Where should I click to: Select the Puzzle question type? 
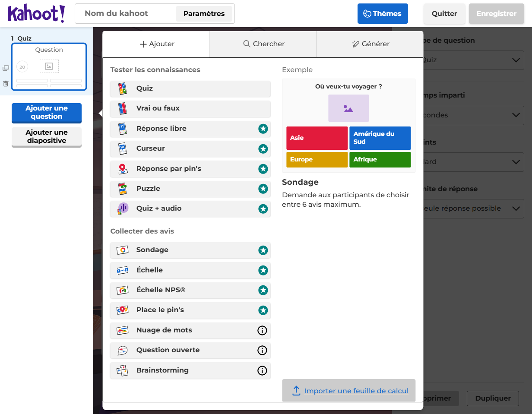[x=190, y=189]
